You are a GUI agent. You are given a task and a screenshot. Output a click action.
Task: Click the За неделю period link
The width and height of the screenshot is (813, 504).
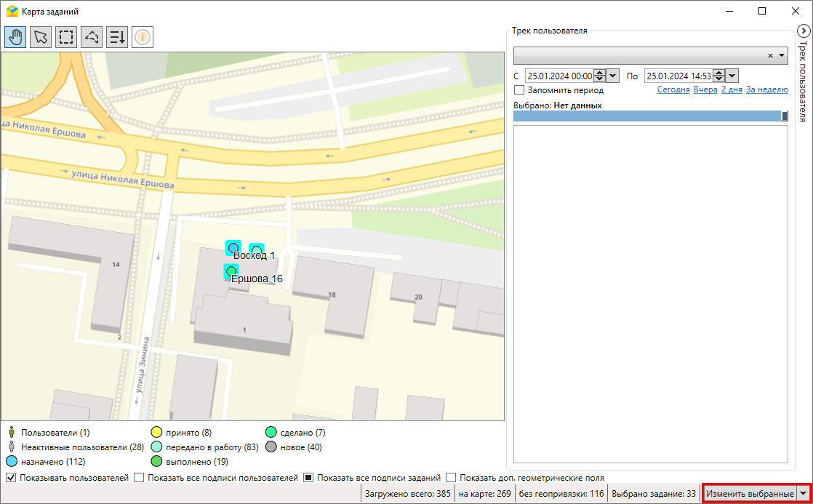click(766, 90)
